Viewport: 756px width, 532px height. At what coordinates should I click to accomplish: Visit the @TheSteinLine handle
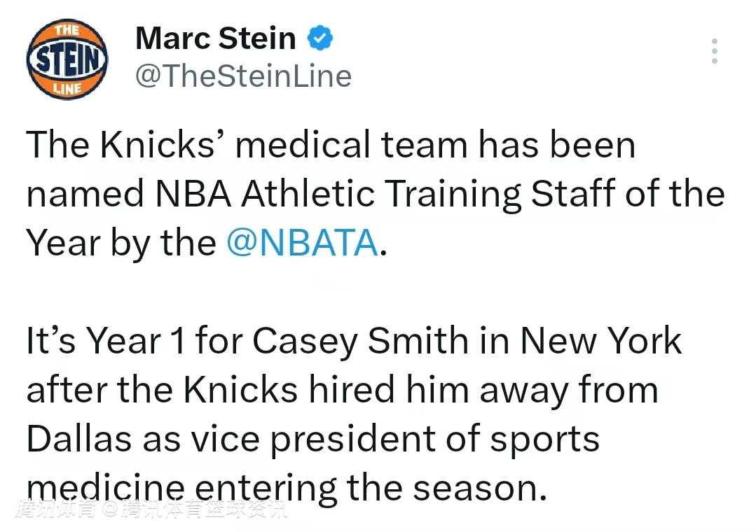(x=243, y=76)
